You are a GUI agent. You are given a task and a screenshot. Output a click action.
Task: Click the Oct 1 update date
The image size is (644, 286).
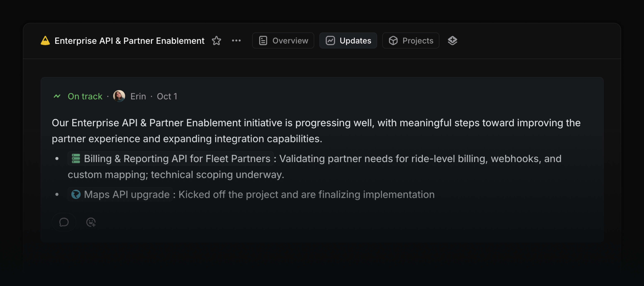[167, 96]
